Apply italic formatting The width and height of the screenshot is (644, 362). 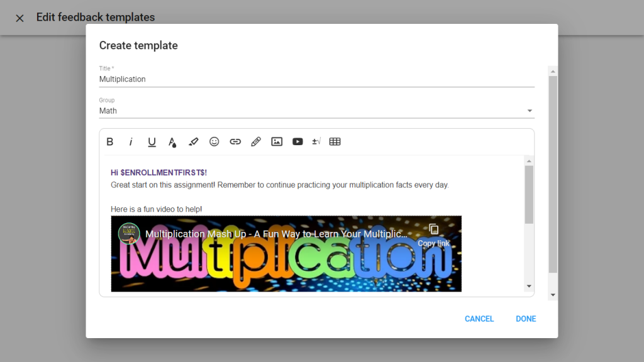[x=131, y=142]
